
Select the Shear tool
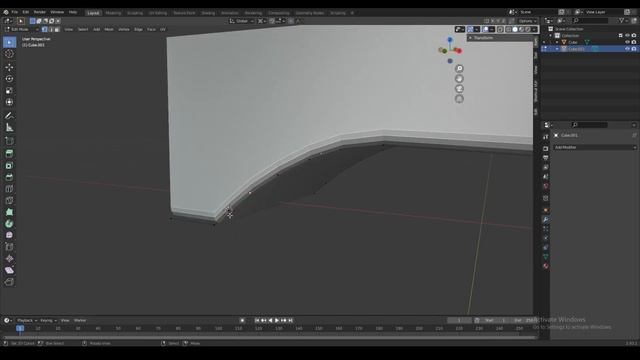(9, 270)
